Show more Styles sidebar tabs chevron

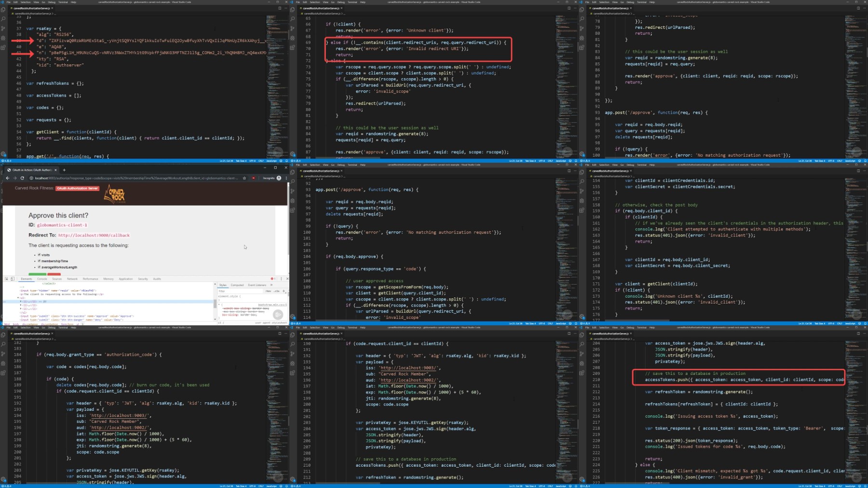[x=271, y=285]
